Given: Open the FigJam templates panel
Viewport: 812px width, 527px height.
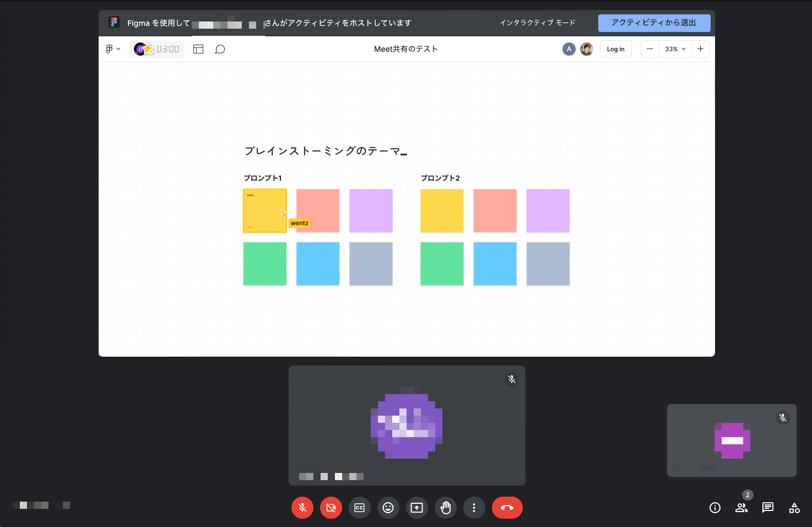Looking at the screenshot, I should pyautogui.click(x=198, y=49).
